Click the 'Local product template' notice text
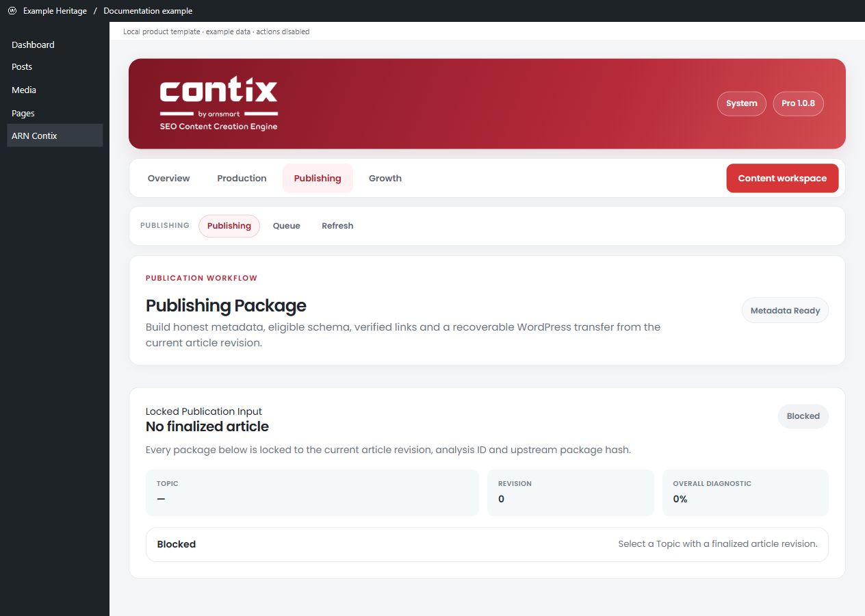The width and height of the screenshot is (865, 616). click(x=216, y=31)
